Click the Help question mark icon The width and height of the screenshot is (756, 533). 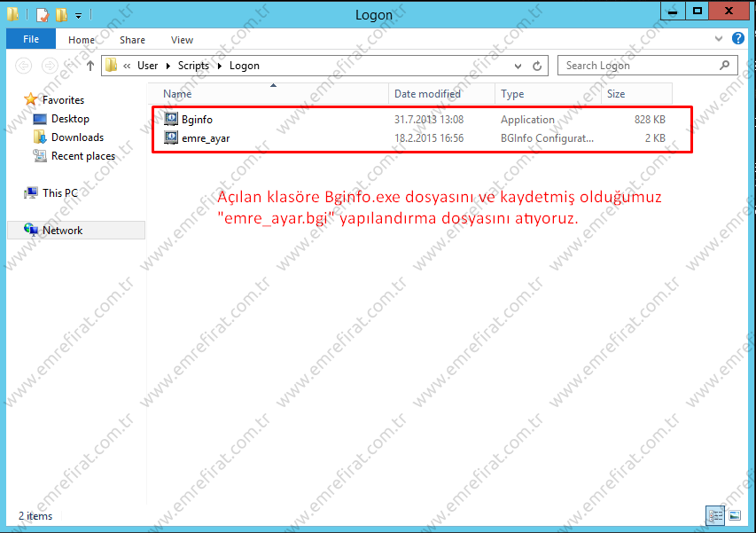tap(738, 39)
